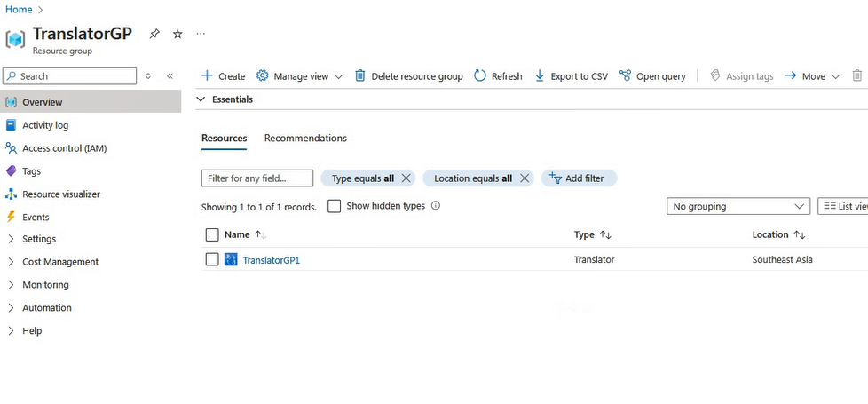Click the Move arrow icon

click(x=790, y=76)
